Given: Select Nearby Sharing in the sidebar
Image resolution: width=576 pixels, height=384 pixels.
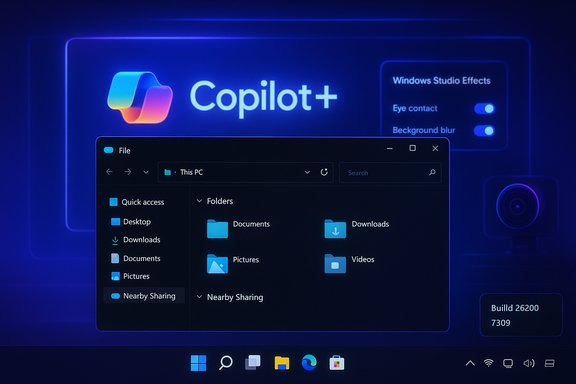Looking at the screenshot, I should point(144,296).
